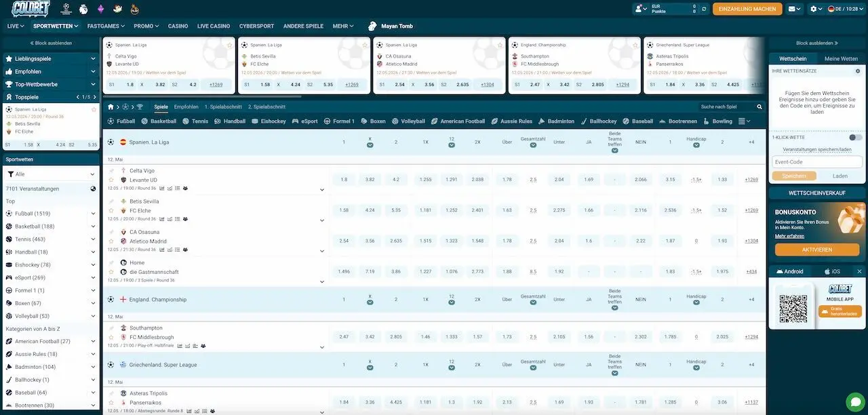The image size is (868, 415).
Task: Select American Football in sports filter bar
Action: tap(458, 121)
